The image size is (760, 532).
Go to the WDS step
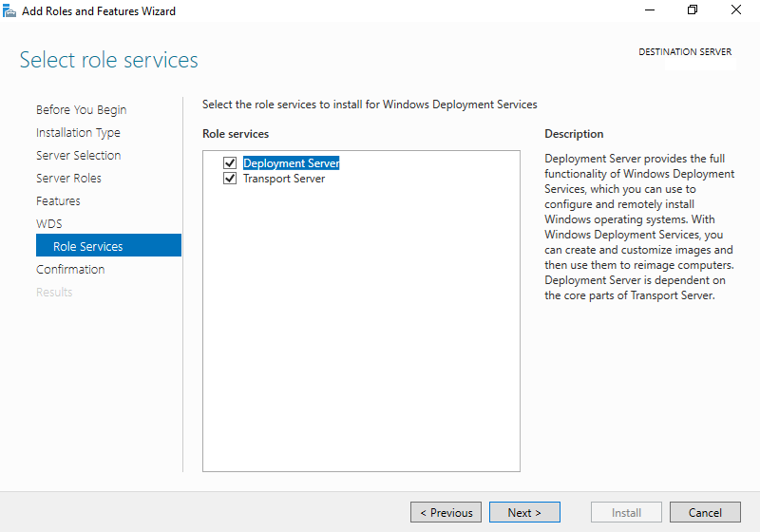[x=49, y=224]
